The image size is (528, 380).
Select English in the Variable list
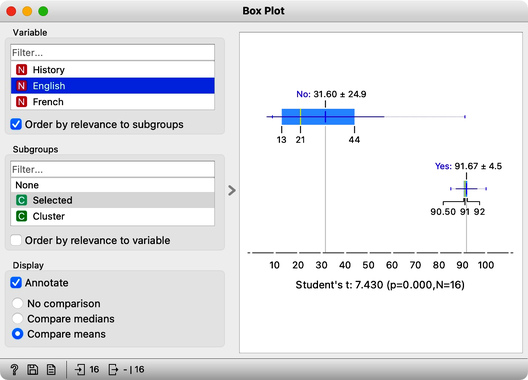(112, 86)
